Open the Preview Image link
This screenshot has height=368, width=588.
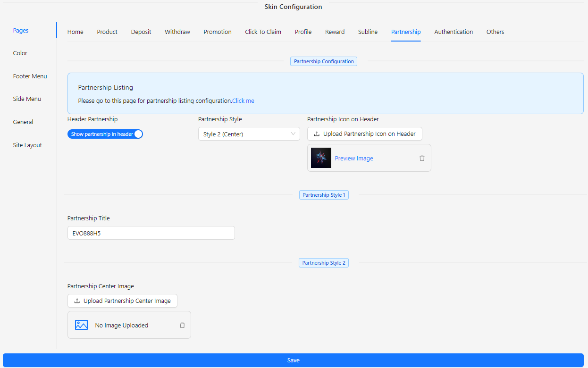click(x=354, y=159)
